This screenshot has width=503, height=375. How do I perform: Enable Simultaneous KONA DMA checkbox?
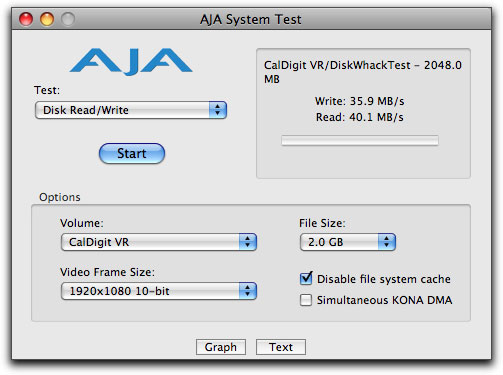pos(306,300)
